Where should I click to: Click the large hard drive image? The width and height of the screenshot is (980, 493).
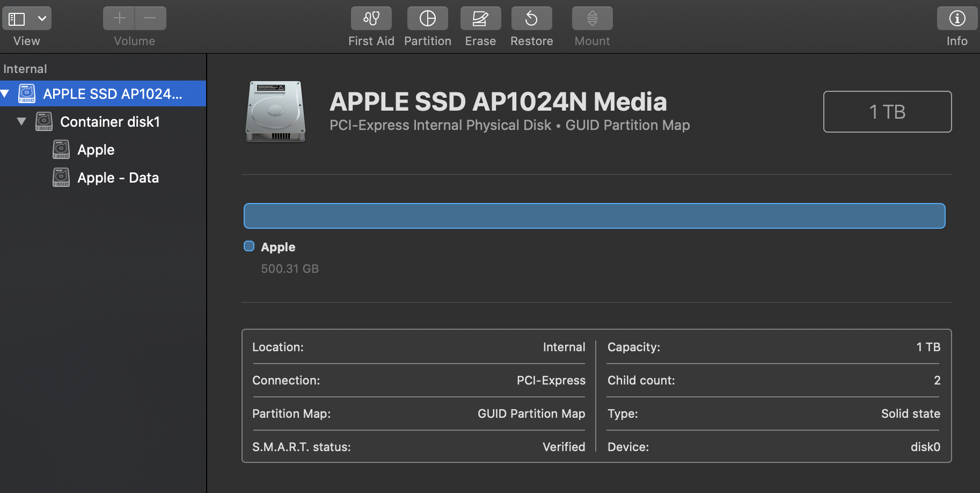(275, 112)
